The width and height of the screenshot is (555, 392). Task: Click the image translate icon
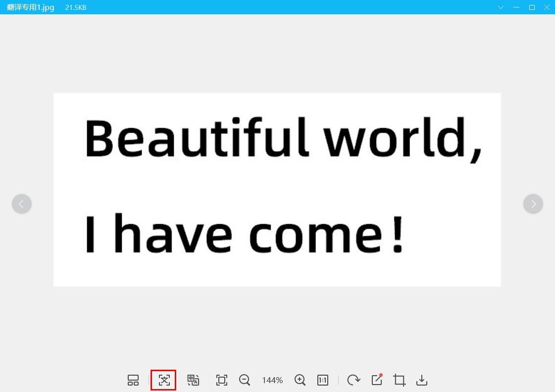[193, 380]
